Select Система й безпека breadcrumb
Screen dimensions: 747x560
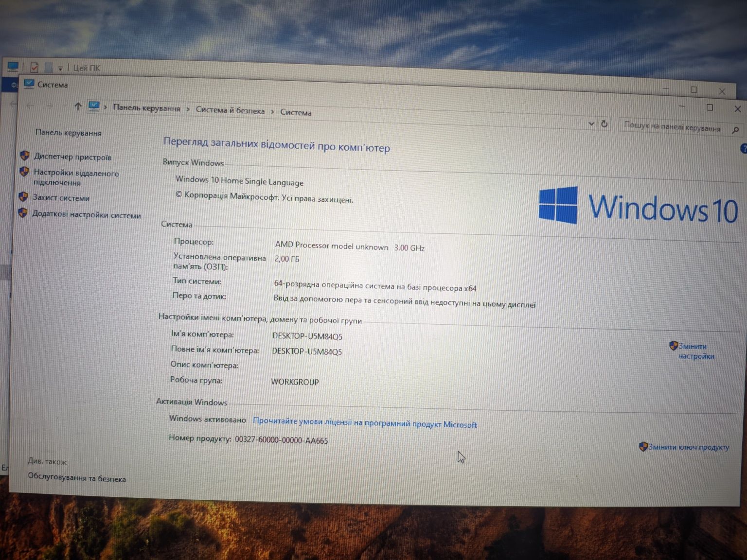[230, 110]
